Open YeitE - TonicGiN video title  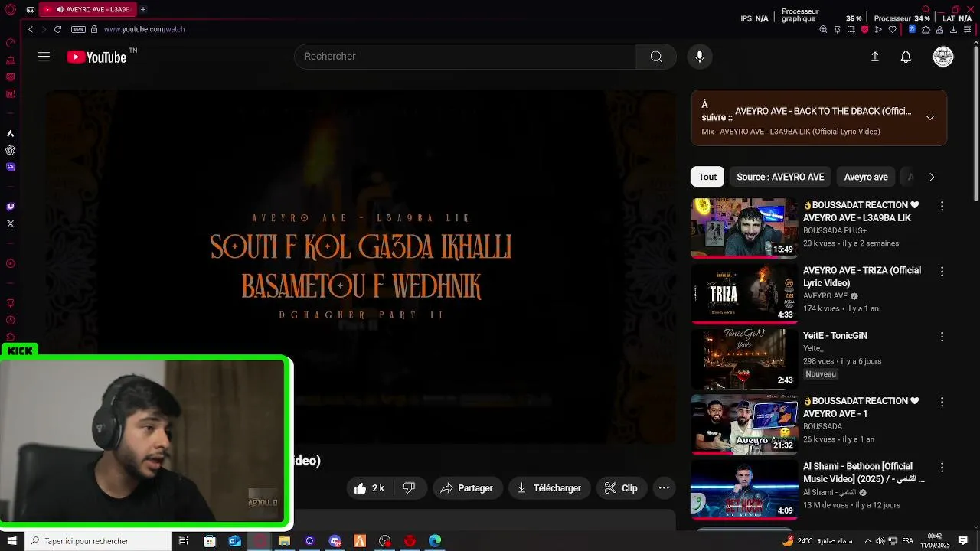tap(835, 336)
